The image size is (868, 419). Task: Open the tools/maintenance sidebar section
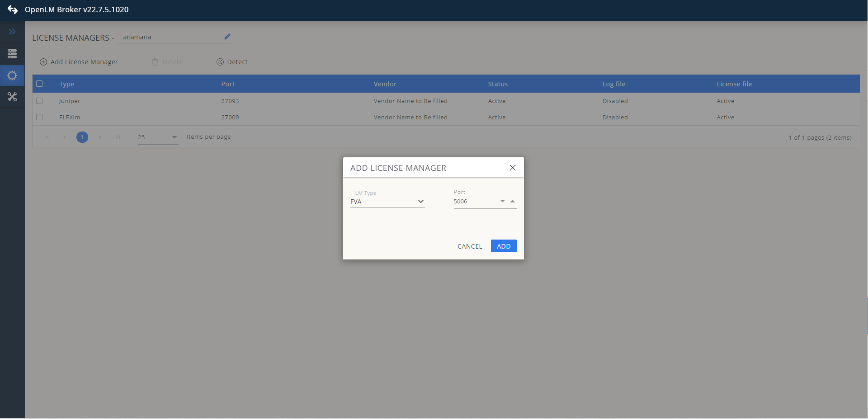coord(12,97)
